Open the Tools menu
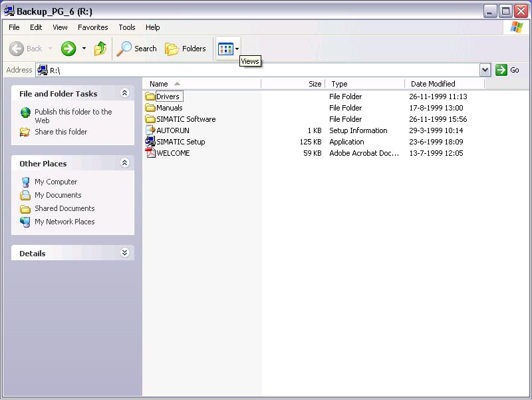The height and width of the screenshot is (400, 532). click(127, 27)
